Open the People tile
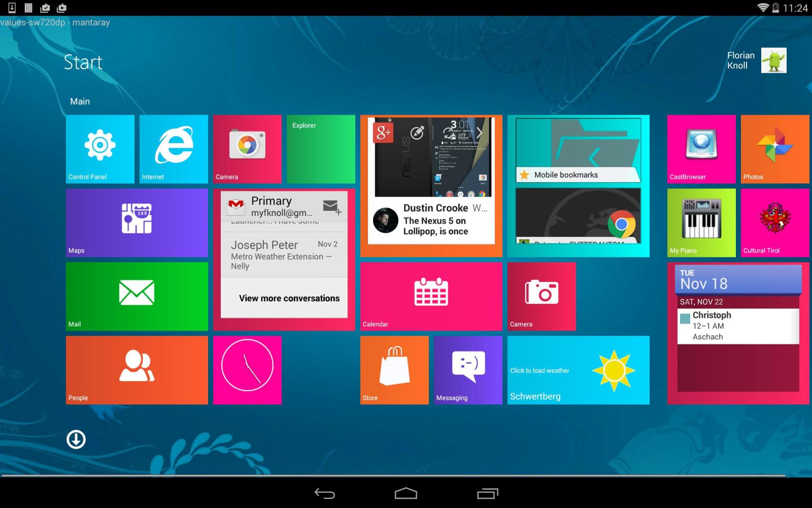Screen dimensions: 812x508 click(136, 370)
